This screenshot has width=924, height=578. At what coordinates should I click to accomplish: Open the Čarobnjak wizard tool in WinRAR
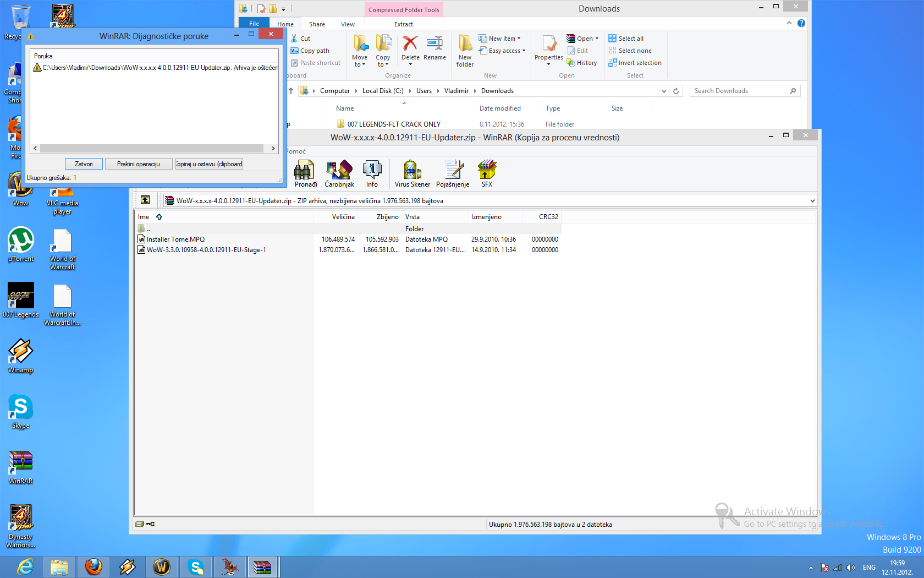pos(339,173)
